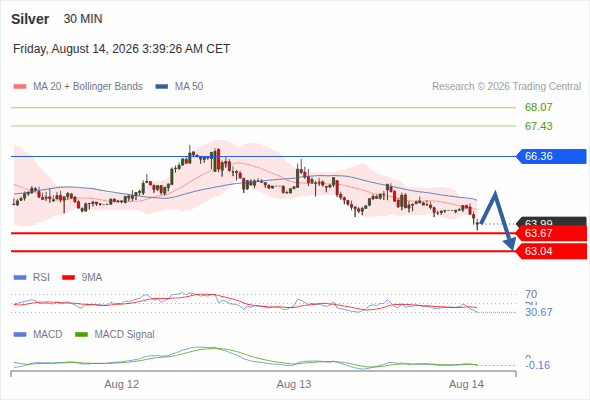Viewport: 590px width, 400px height.
Task: Click the MA 50 legend swatch
Action: [162, 87]
